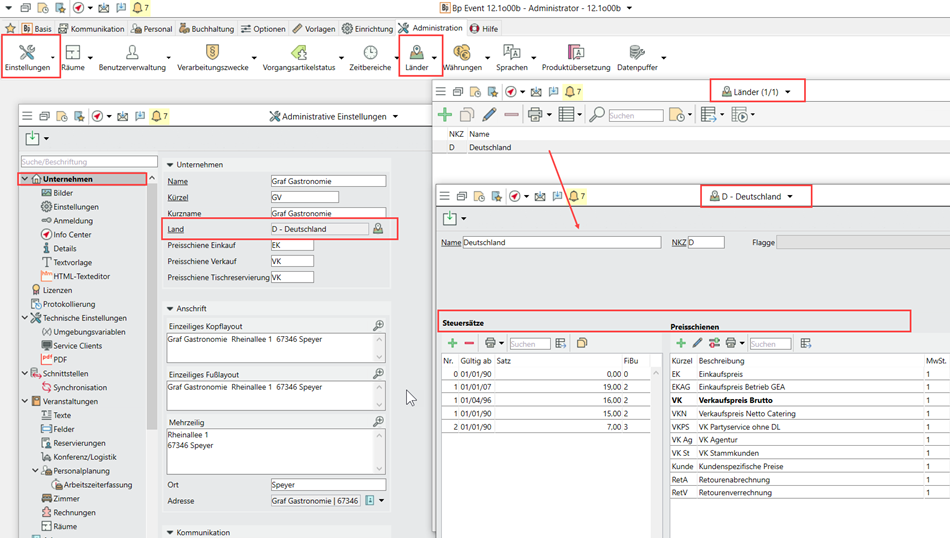Click red minus icon under Steuersätze

[x=469, y=343]
